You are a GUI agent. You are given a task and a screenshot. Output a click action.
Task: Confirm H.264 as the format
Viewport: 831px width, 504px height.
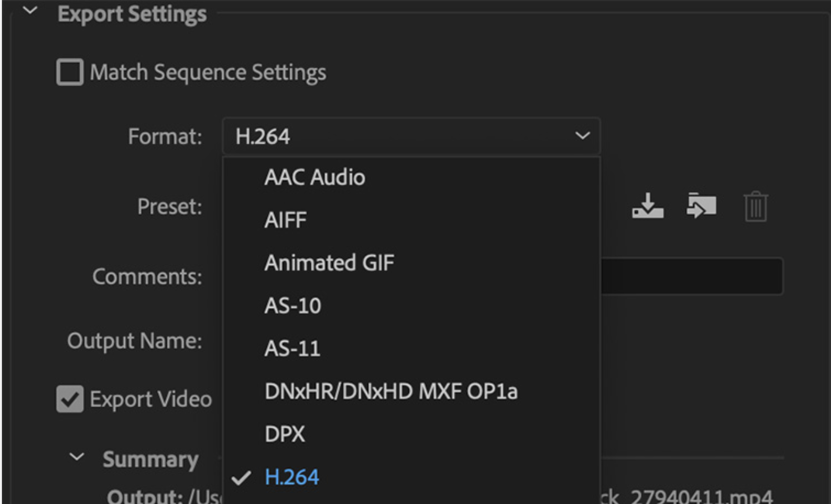coord(292,476)
